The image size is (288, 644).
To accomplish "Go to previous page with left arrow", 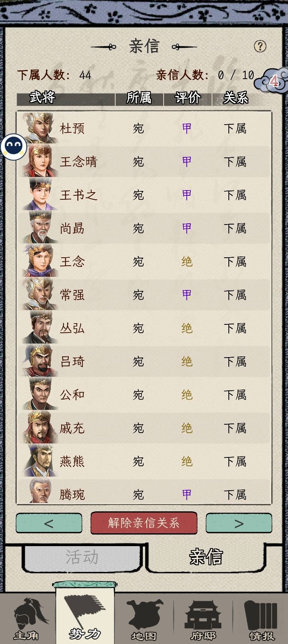I will click(x=49, y=523).
